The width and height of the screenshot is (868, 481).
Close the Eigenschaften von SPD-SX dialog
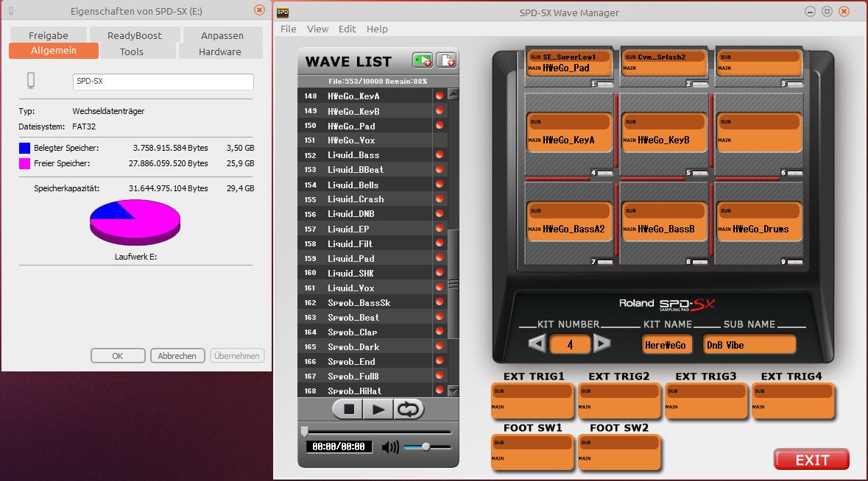click(259, 10)
